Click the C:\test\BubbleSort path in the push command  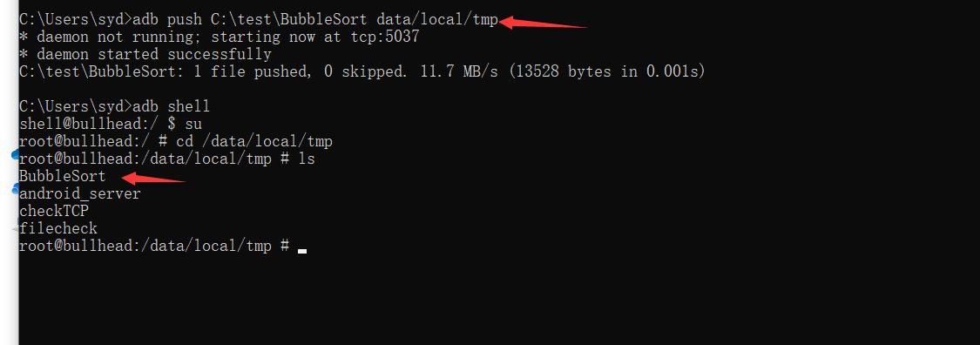point(289,19)
